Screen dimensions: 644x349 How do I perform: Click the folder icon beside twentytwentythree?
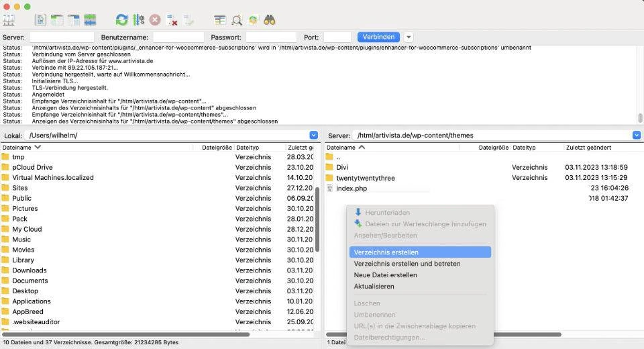pos(329,178)
